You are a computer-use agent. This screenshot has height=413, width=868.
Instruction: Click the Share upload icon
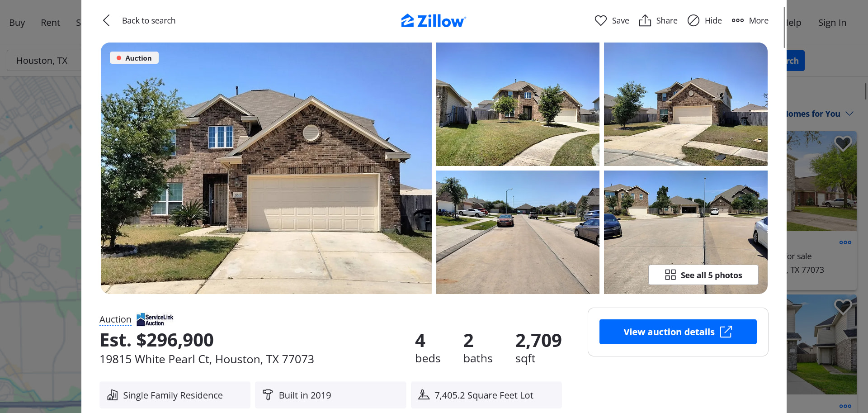click(645, 20)
